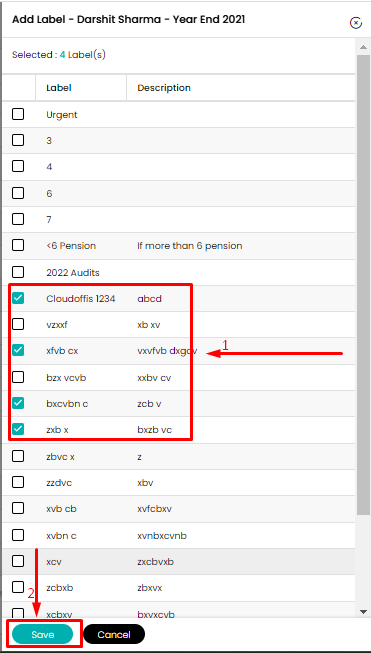
Task: Click the Urgent label text
Action: (x=62, y=115)
